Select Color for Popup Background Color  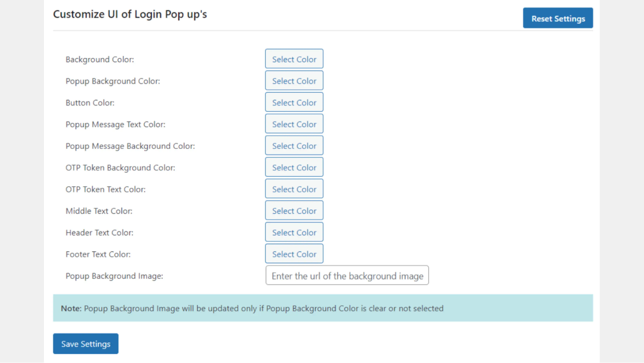294,81
